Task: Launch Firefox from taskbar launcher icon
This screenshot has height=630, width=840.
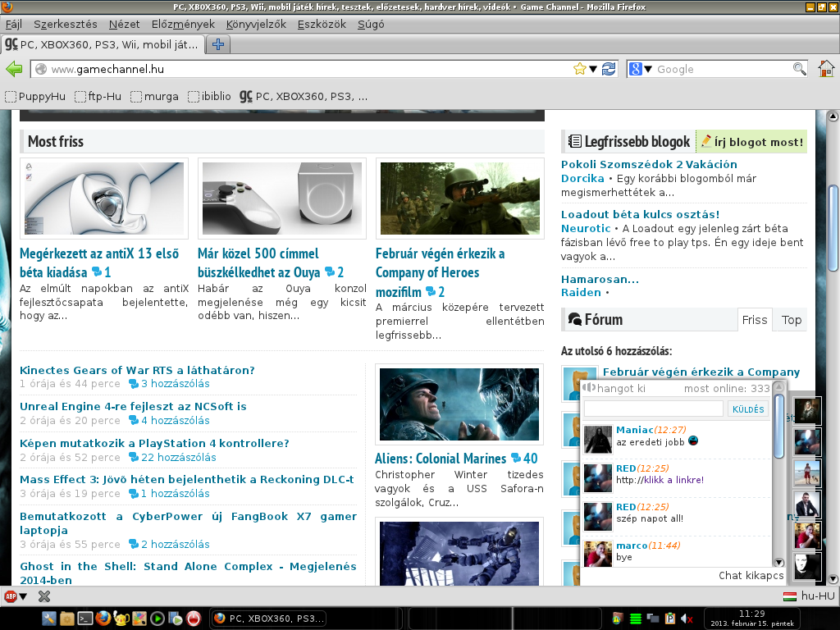Action: [103, 619]
